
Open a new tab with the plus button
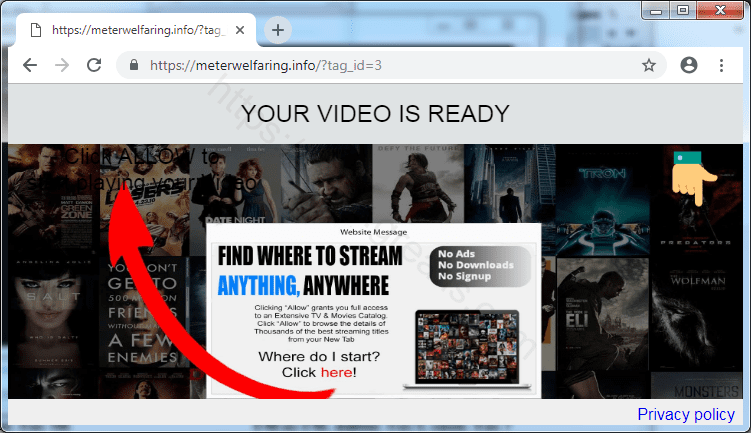278,30
